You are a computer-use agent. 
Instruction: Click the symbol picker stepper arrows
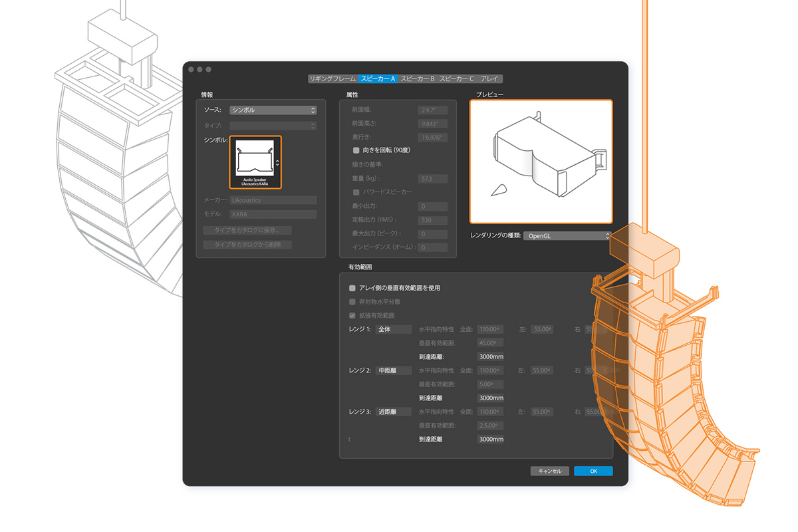[277, 162]
